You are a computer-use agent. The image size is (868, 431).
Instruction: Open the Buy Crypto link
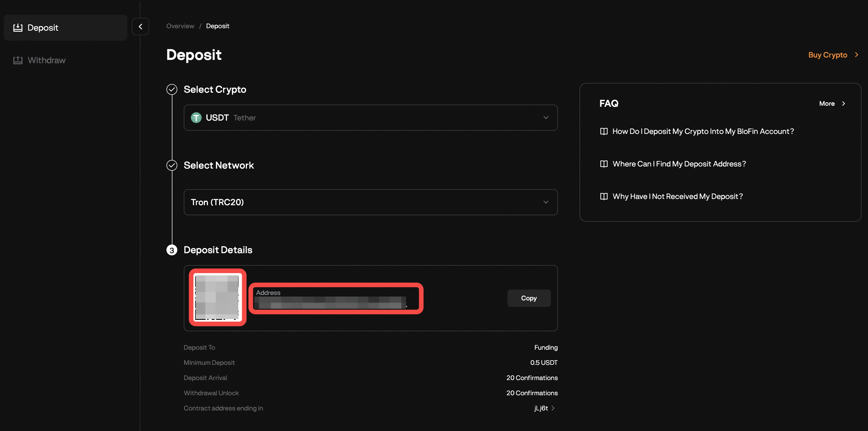point(828,54)
